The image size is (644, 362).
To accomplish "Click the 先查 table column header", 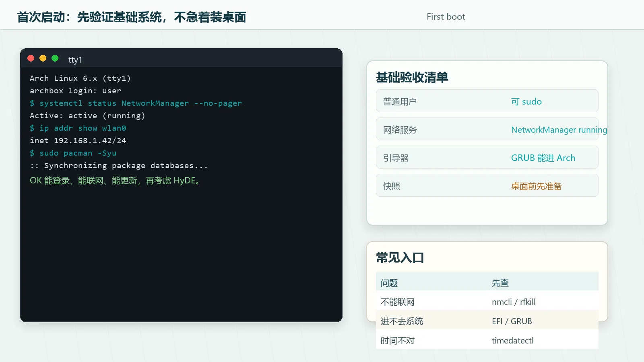I will coord(500,283).
